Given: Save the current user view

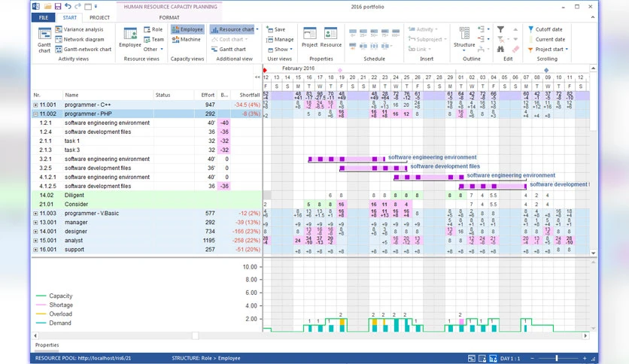Looking at the screenshot, I should pyautogui.click(x=275, y=29).
